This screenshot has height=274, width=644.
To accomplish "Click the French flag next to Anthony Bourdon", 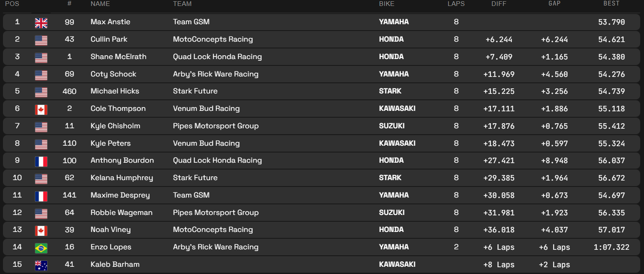I will coord(41,161).
